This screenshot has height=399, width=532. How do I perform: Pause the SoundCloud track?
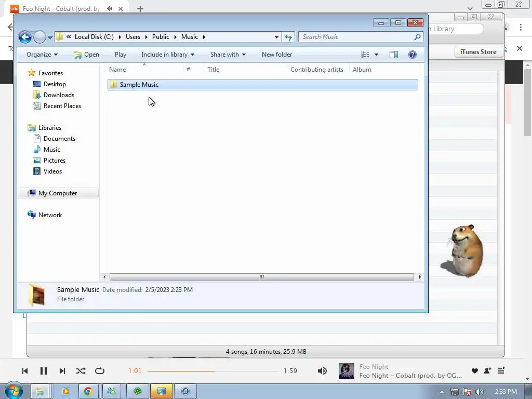44,371
